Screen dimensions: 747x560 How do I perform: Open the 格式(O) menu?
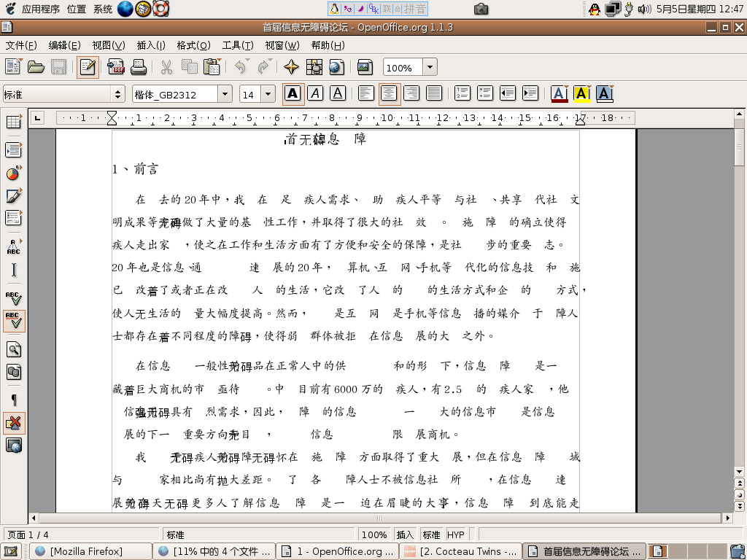pyautogui.click(x=193, y=45)
